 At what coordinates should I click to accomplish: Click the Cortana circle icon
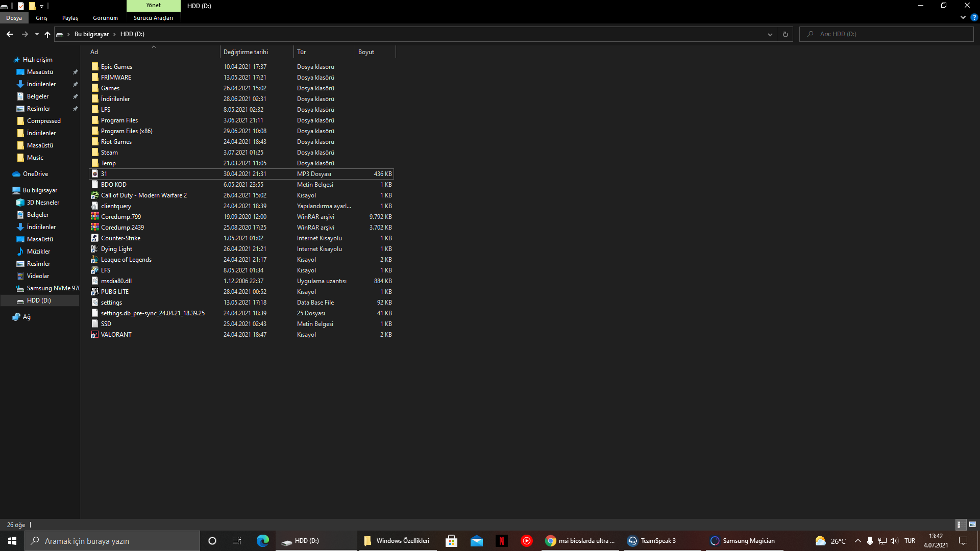click(x=212, y=541)
